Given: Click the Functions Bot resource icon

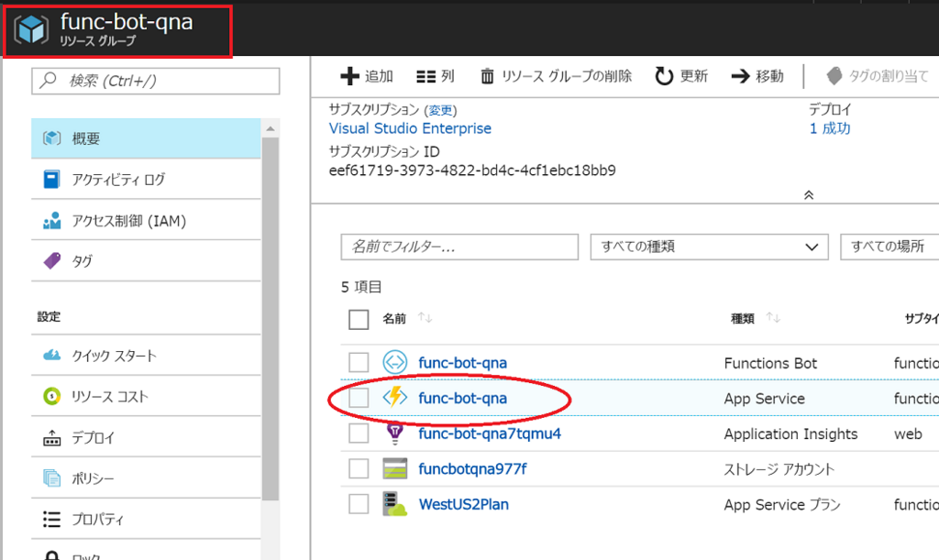Looking at the screenshot, I should (395, 363).
